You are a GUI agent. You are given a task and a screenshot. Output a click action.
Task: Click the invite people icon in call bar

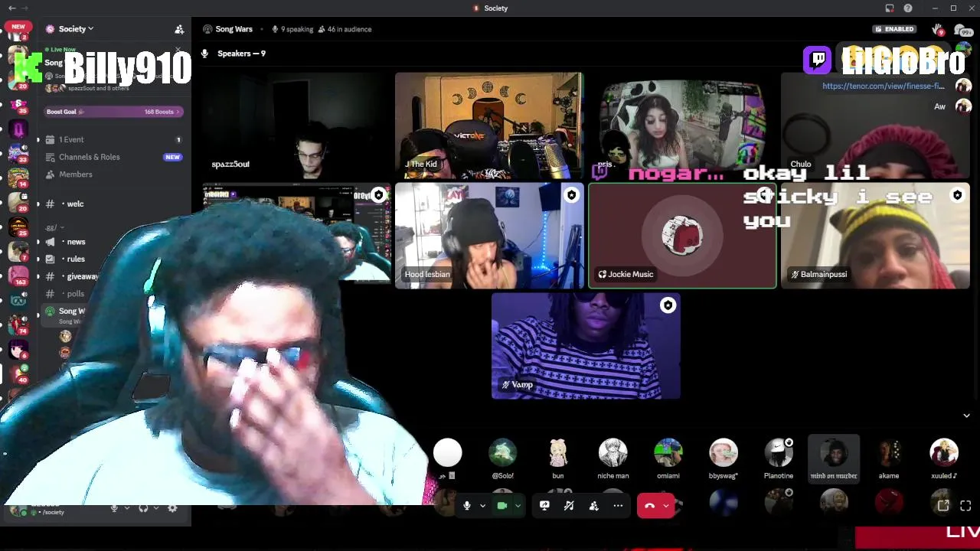593,506
